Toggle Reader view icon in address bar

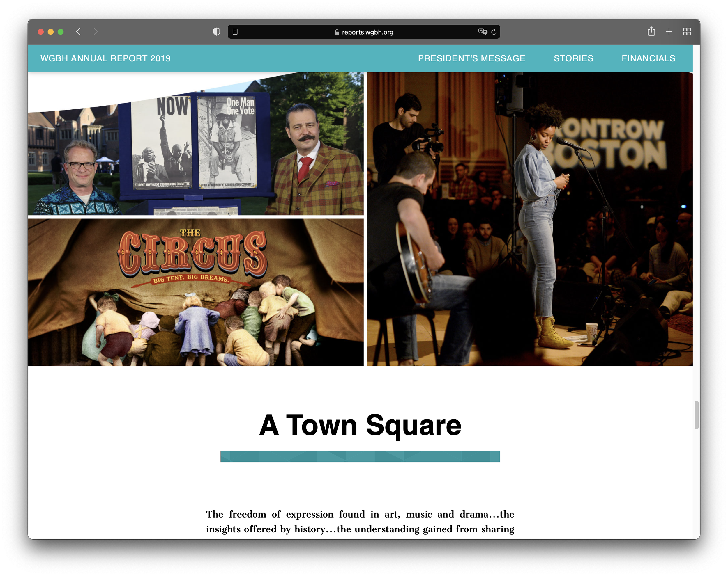[235, 32]
